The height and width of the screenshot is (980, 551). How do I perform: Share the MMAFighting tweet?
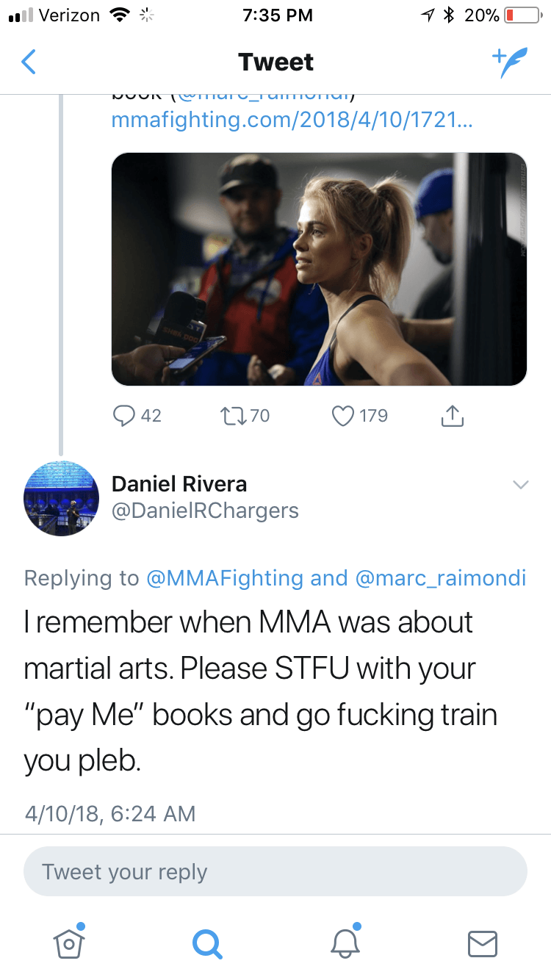pos(453,416)
